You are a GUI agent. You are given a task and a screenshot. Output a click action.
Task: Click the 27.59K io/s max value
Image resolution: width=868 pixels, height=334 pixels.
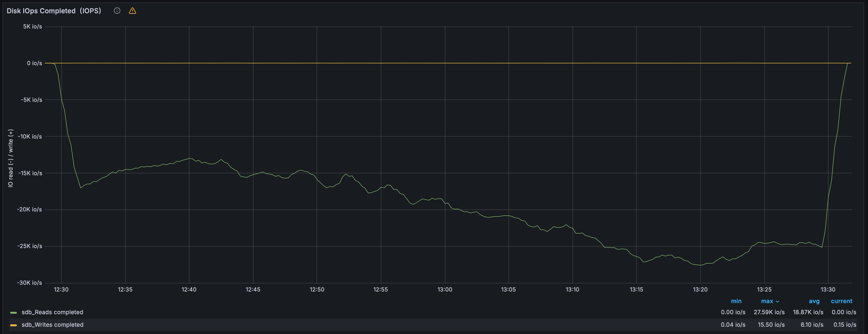pyautogui.click(x=769, y=312)
